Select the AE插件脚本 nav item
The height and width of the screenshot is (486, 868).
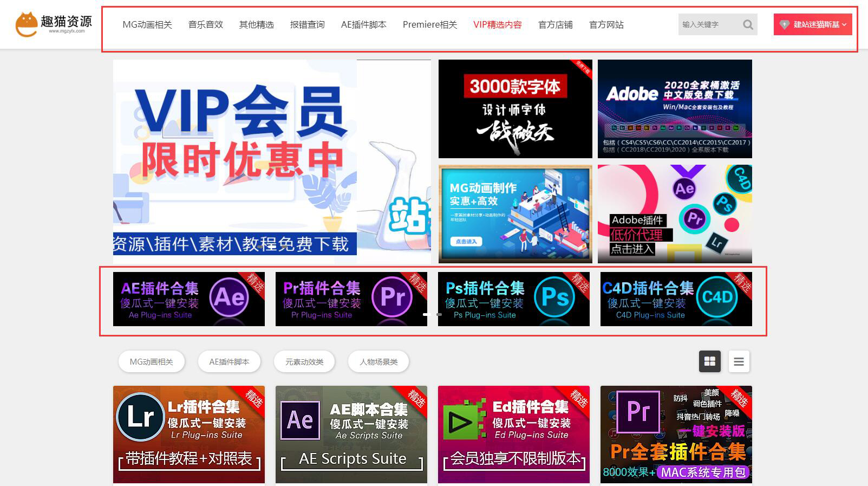pos(363,25)
